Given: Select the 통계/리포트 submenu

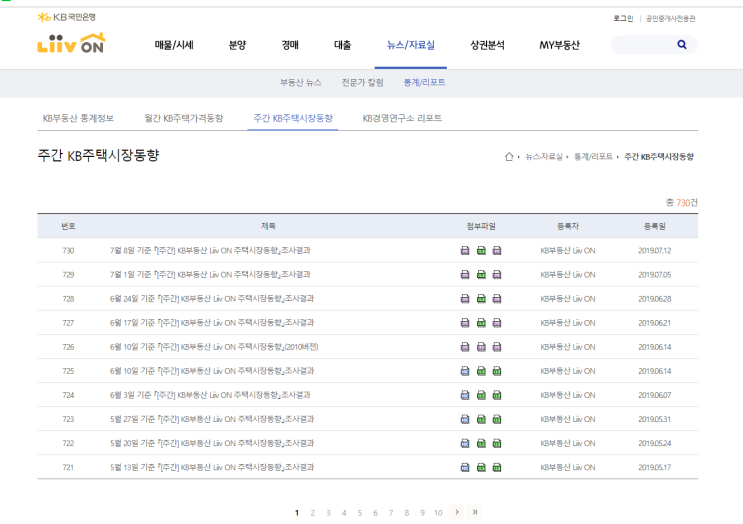Looking at the screenshot, I should coord(425,82).
